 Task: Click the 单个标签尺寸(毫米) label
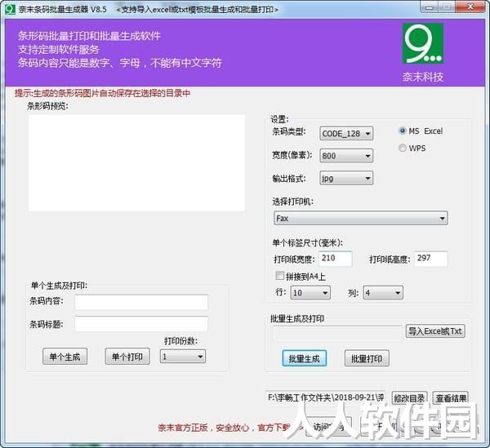pyautogui.click(x=308, y=242)
